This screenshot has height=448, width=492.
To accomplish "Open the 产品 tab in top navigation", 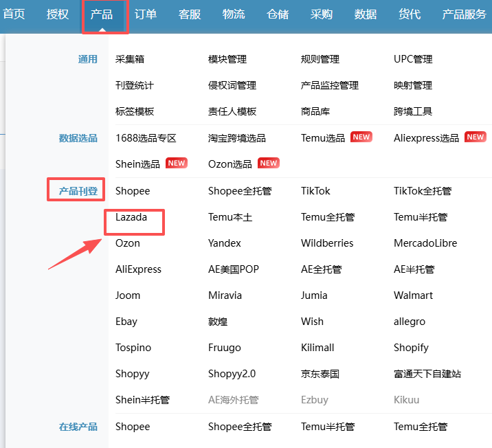I will 102,14.
